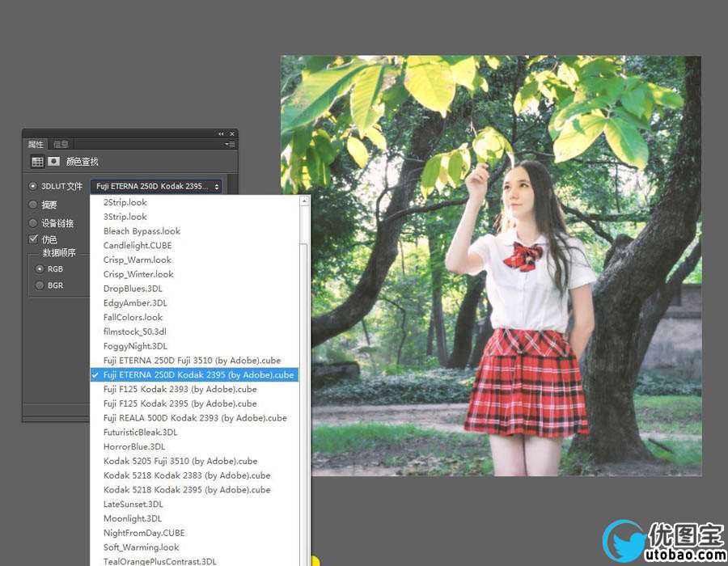Click the adjustment grid icon in Properties panel
Screen dimensions: 728x566
click(x=37, y=162)
